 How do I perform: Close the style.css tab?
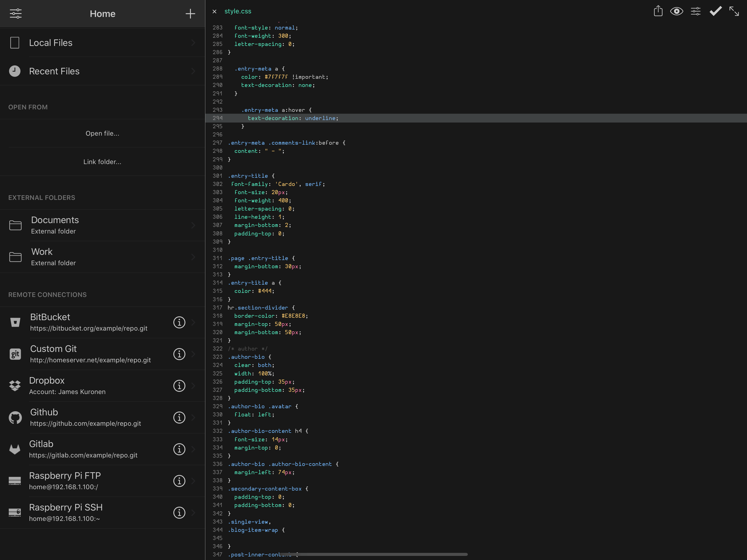pos(214,11)
